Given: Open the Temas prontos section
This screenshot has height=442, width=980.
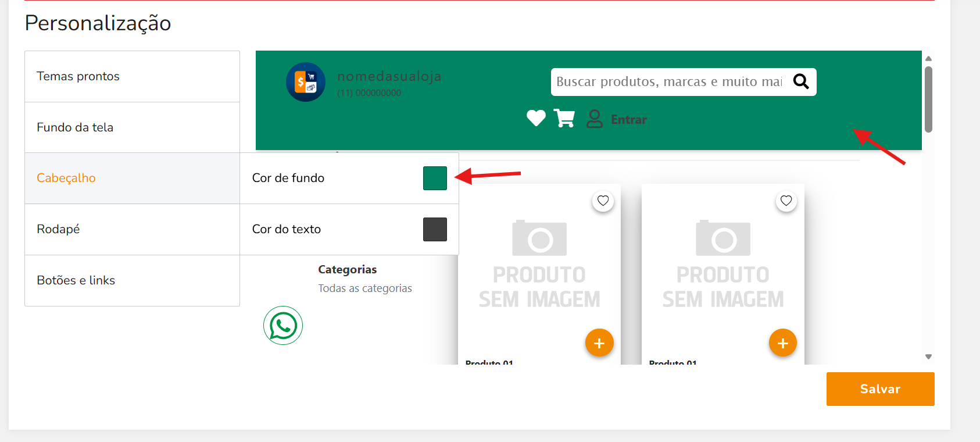Looking at the screenshot, I should tap(132, 77).
